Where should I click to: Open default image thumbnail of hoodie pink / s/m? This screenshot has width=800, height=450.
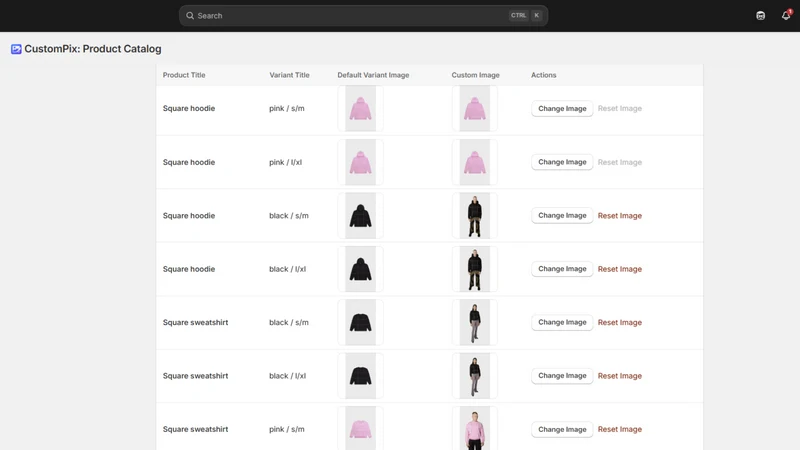[x=360, y=108]
